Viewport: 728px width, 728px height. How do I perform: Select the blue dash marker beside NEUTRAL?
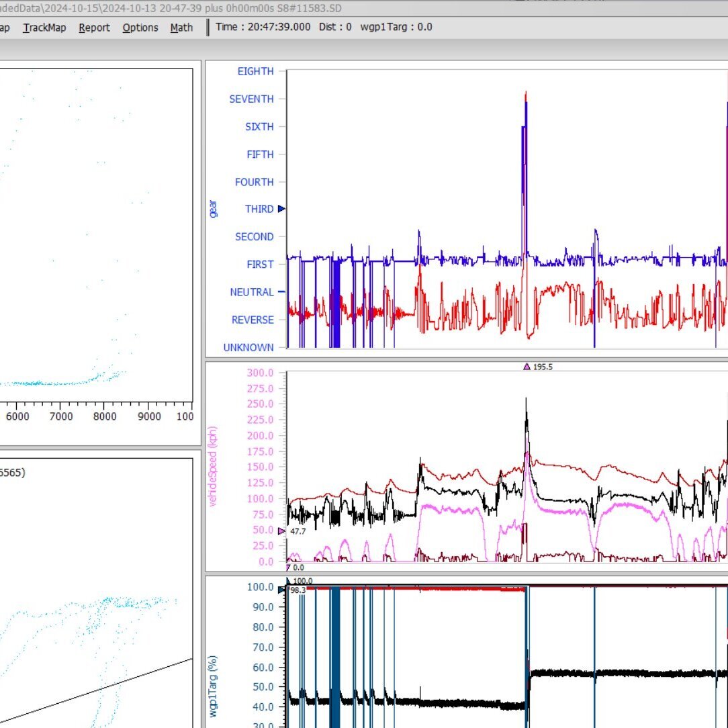click(281, 291)
